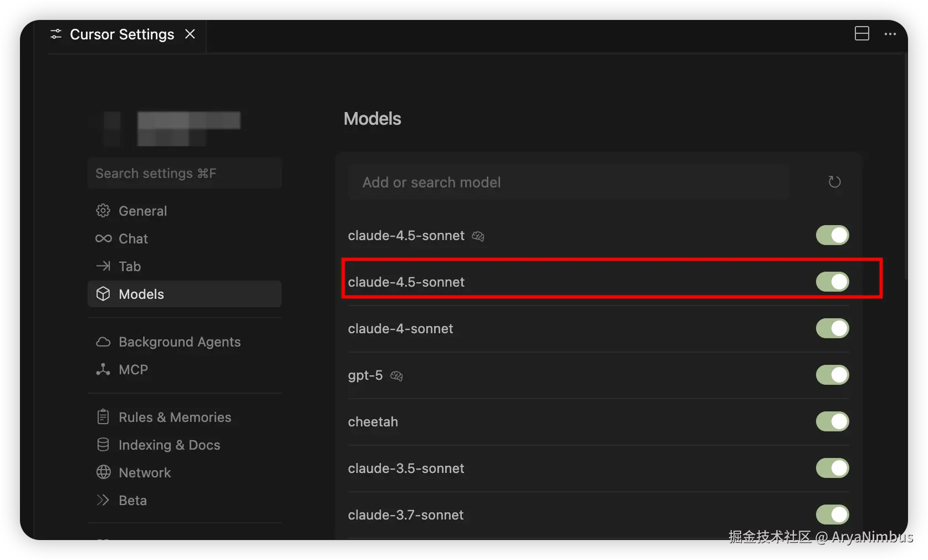Open the Network settings section

click(x=185, y=472)
